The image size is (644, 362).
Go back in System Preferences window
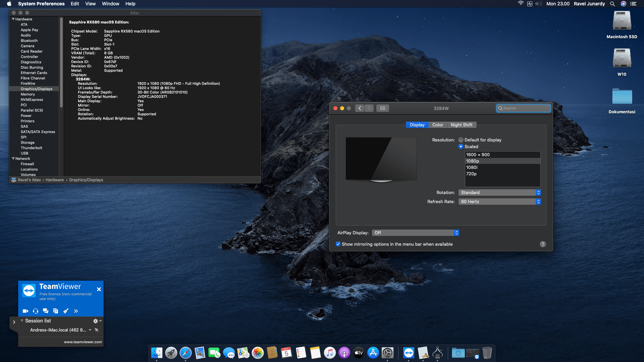(x=360, y=108)
